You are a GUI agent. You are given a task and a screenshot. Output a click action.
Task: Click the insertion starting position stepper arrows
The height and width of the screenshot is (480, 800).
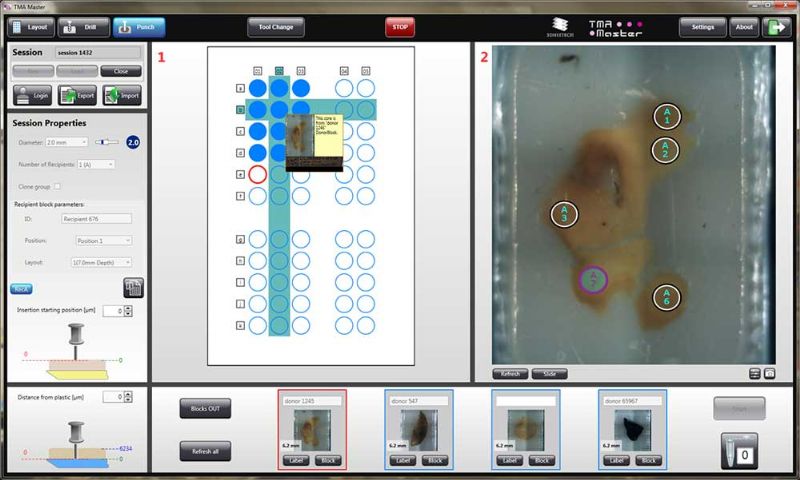128,311
